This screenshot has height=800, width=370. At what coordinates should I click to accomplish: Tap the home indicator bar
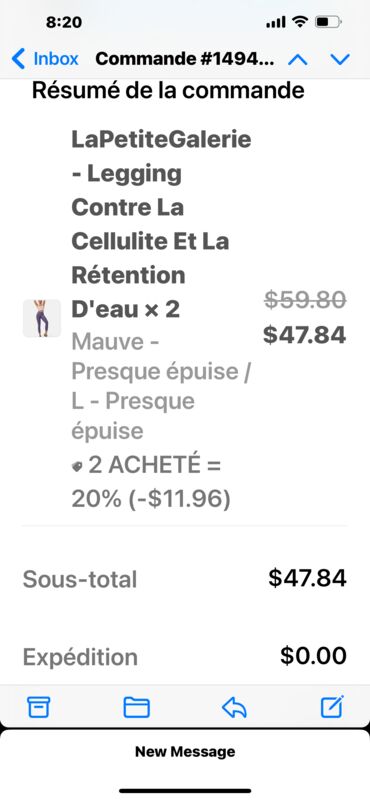point(185,791)
